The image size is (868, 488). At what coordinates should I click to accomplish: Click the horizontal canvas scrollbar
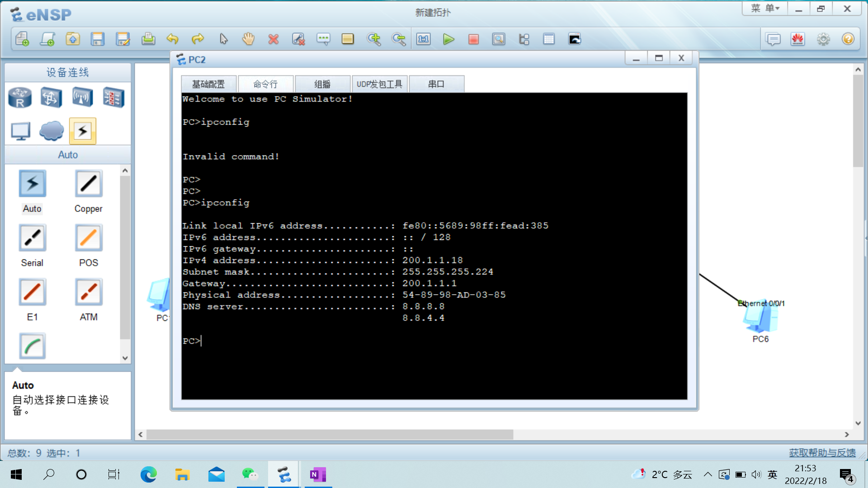coord(330,435)
